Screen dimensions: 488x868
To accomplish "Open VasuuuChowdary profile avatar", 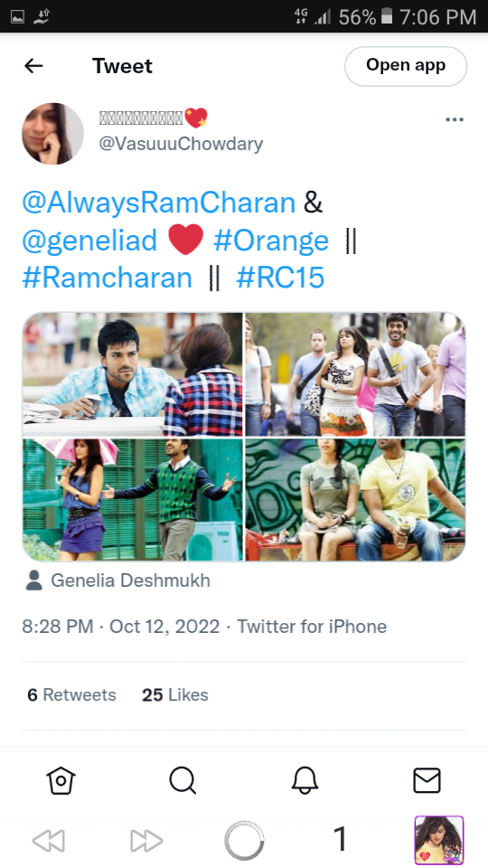I will (x=52, y=134).
